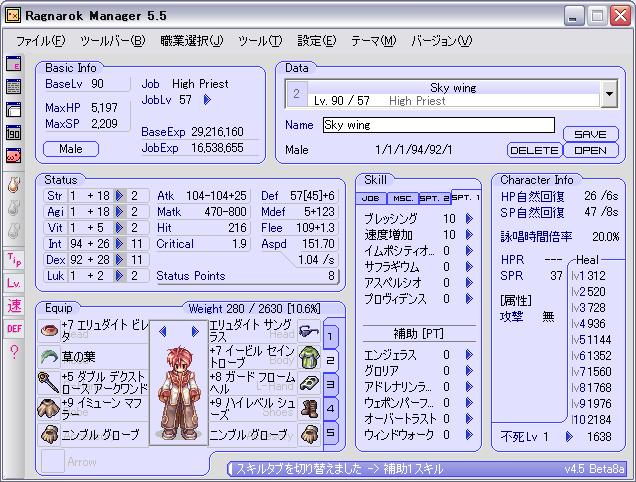Screen dimensions: 636x482
Task: Switch to the SPT. 1 skill tab
Action: point(466,198)
